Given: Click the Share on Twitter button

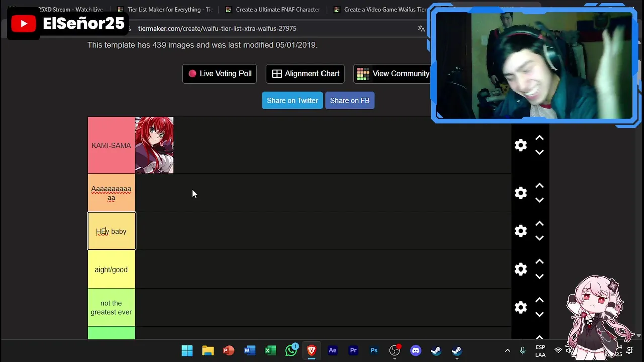Looking at the screenshot, I should 292,100.
